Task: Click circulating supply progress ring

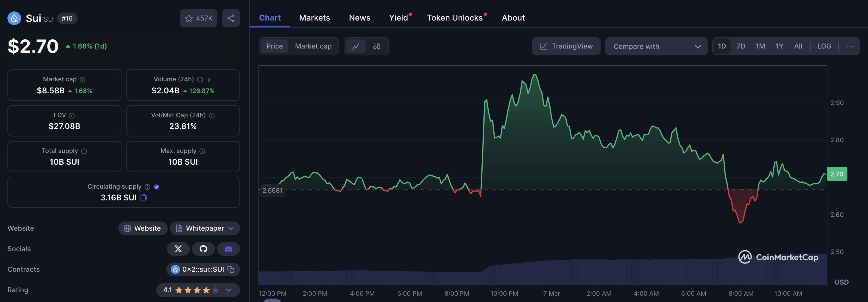Action: pos(143,198)
